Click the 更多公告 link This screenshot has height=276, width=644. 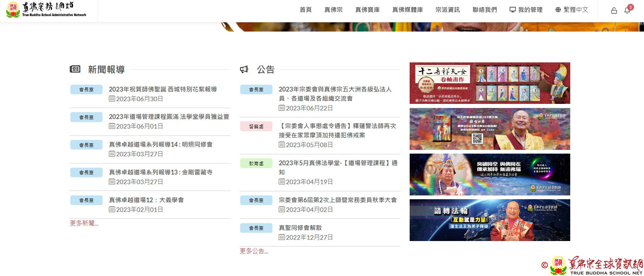(254, 251)
